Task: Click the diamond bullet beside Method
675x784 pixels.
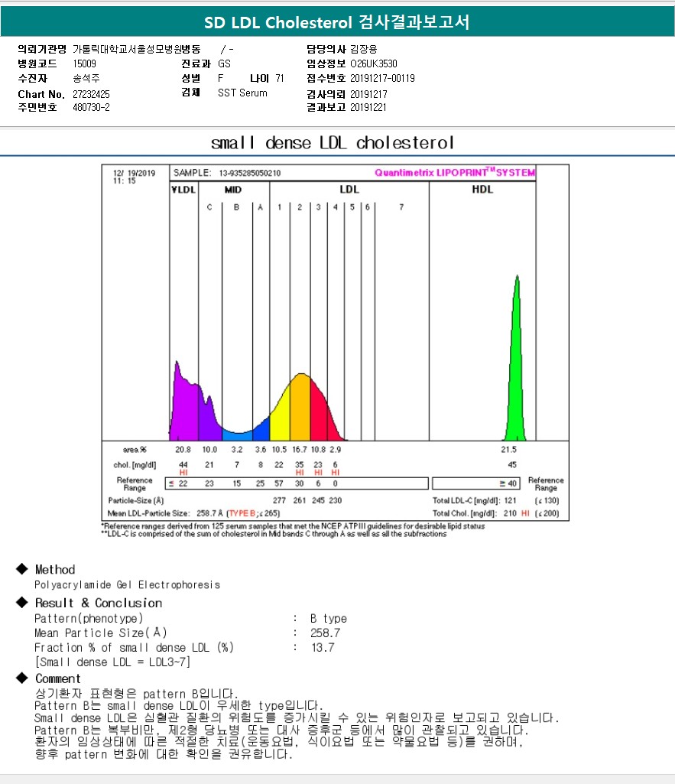Action: click(x=21, y=569)
